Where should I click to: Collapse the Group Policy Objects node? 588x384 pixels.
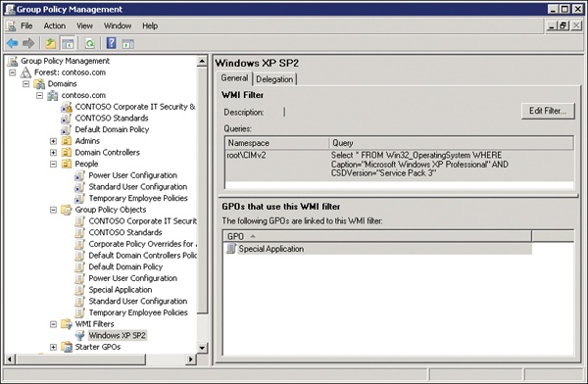tap(53, 210)
